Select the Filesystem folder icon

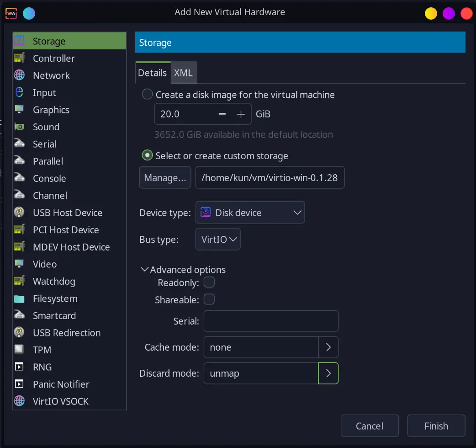tap(19, 299)
